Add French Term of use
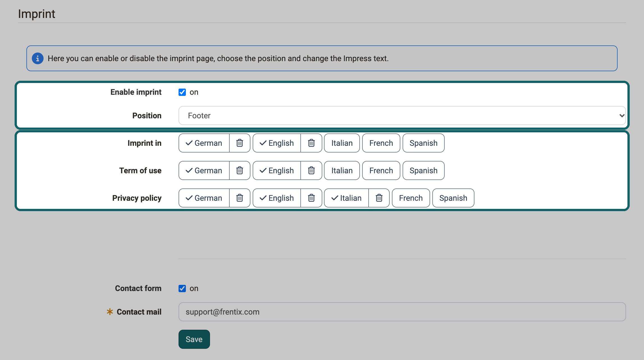Image resolution: width=644 pixels, height=360 pixels. [x=381, y=170]
